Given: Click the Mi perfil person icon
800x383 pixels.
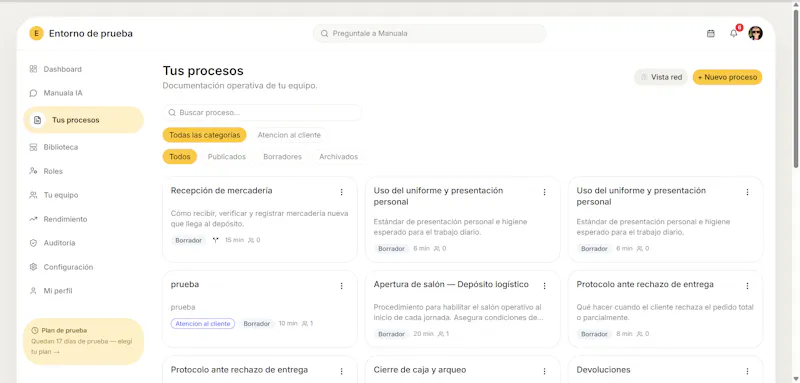Looking at the screenshot, I should [x=33, y=291].
